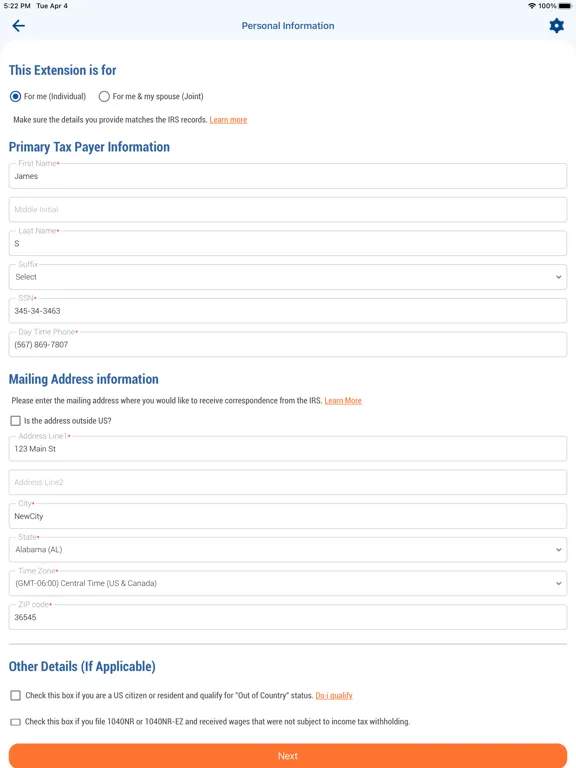
Task: Open the Suffix dropdown
Action: (x=288, y=277)
